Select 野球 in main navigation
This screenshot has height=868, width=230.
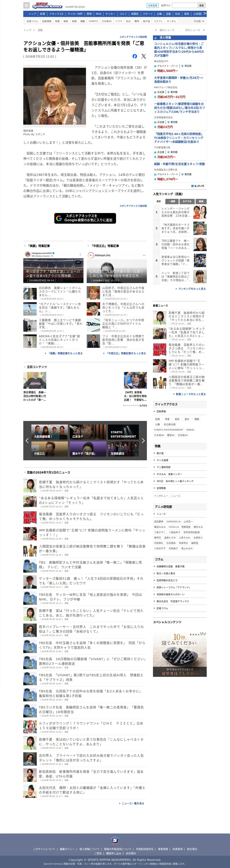pyautogui.click(x=89, y=14)
